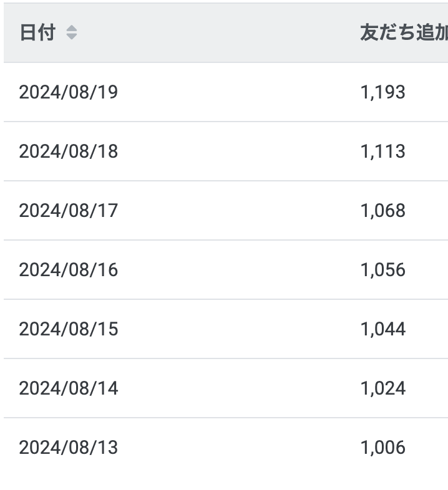The image size is (448, 490).
Task: Select the 2024/08/19 date cell
Action: pos(68,92)
